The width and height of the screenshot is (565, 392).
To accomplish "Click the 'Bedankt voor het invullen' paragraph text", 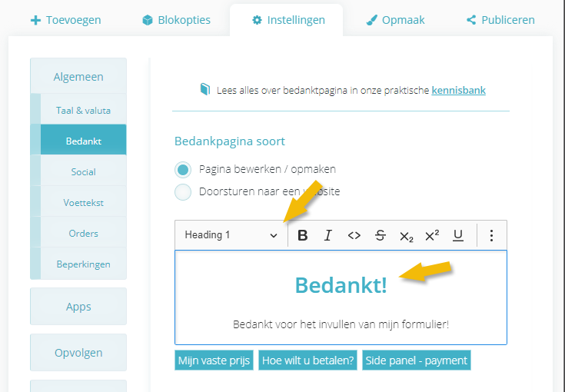I will tap(341, 324).
